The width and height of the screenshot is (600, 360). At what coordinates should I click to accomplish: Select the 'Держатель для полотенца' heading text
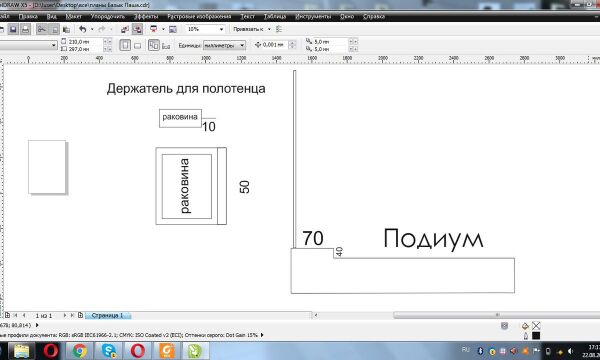(x=186, y=88)
